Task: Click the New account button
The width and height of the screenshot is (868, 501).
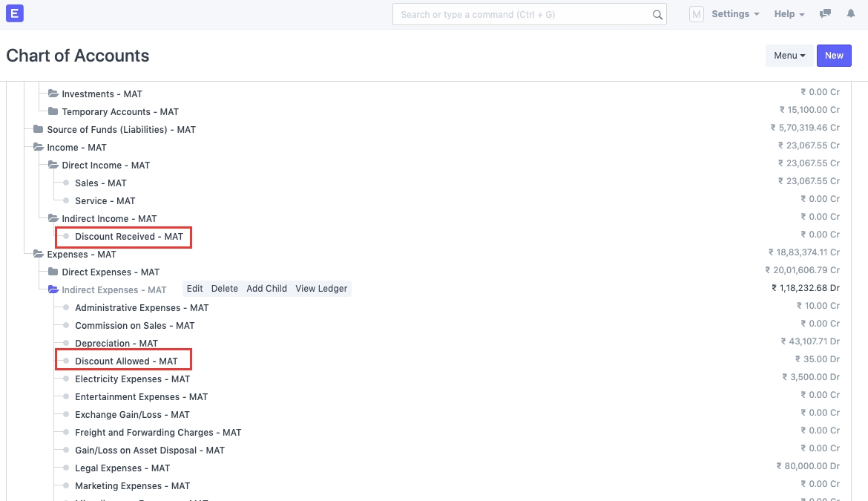Action: point(834,56)
